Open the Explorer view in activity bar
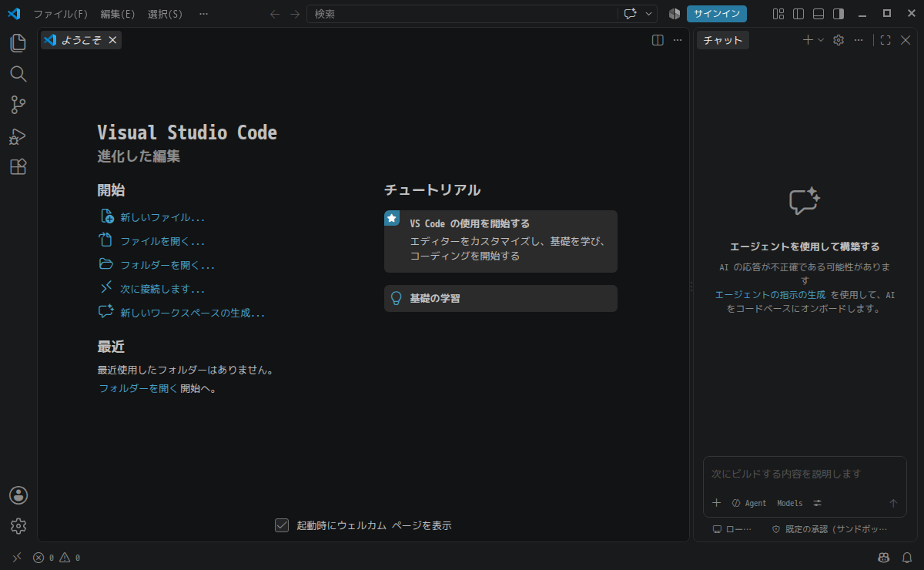The width and height of the screenshot is (924, 570). tap(18, 43)
